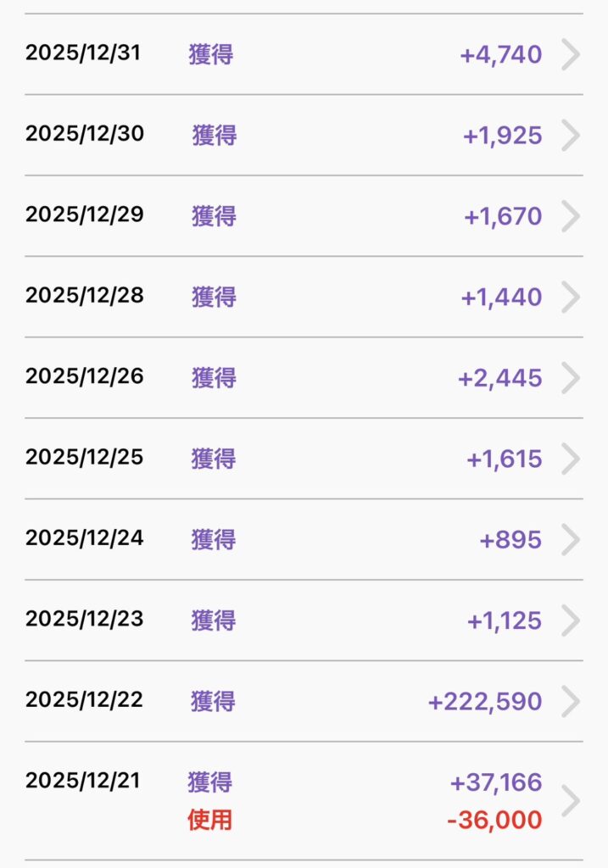608x868 pixels.
Task: Select the 2025/12/31 date label
Action: (83, 53)
